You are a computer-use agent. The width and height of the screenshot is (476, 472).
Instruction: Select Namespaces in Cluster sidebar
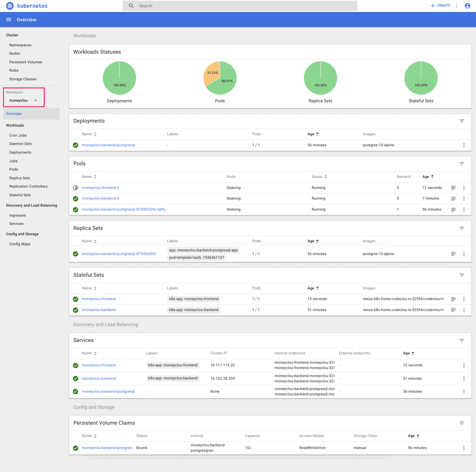20,45
